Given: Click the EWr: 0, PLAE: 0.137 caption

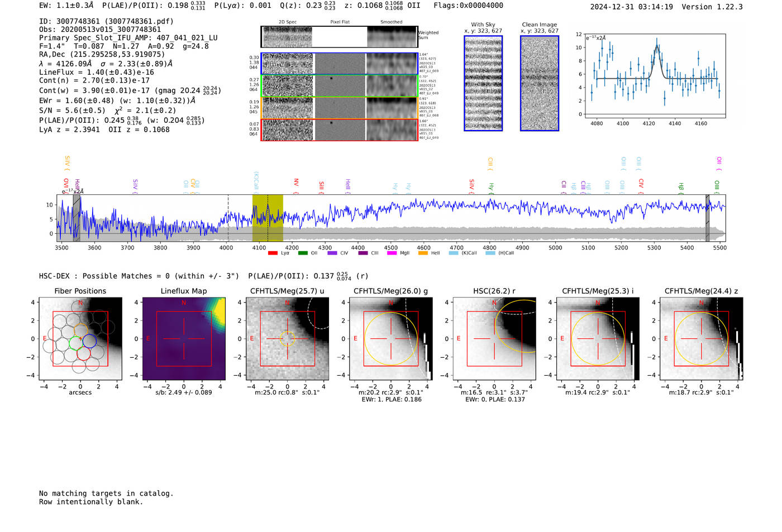Looking at the screenshot, I should (x=494, y=400).
